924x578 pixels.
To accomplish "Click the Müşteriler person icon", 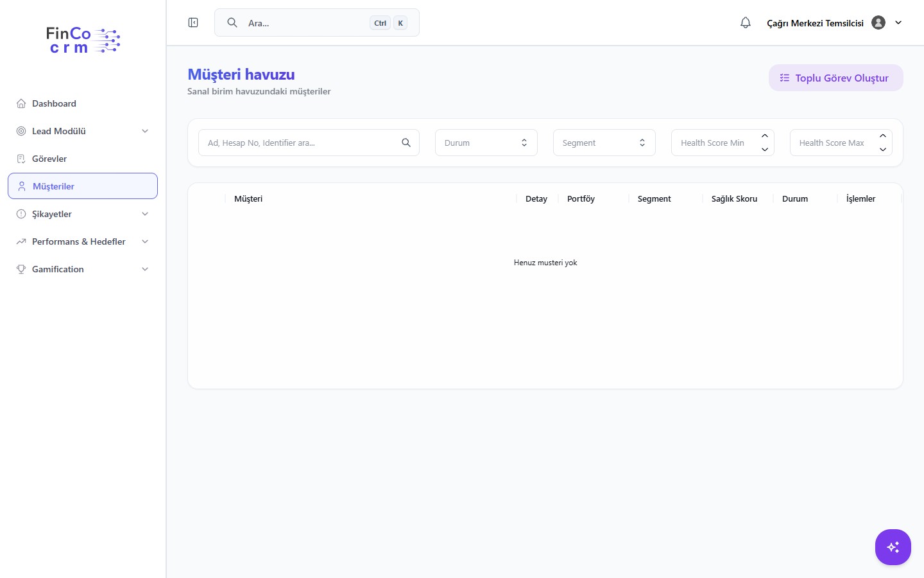I will [22, 186].
